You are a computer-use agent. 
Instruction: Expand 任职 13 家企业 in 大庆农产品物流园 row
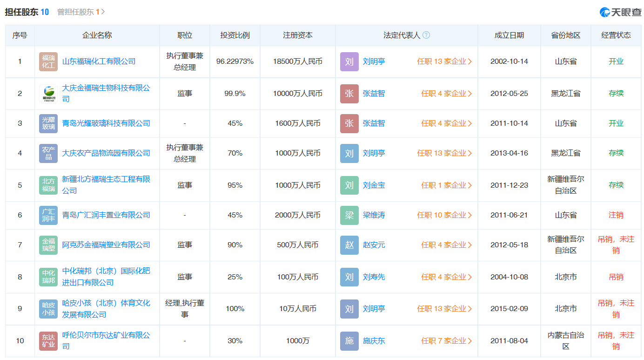pos(445,153)
